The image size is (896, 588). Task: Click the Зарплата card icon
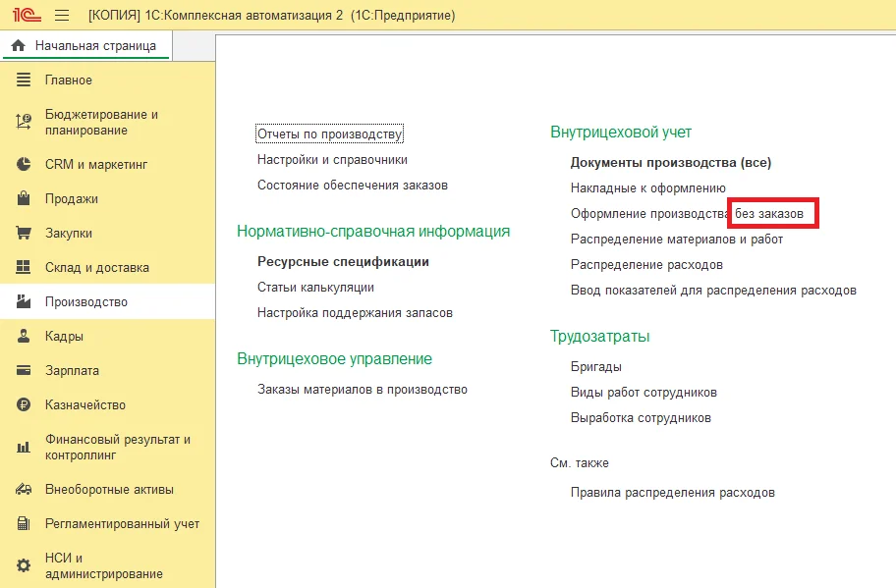click(24, 370)
